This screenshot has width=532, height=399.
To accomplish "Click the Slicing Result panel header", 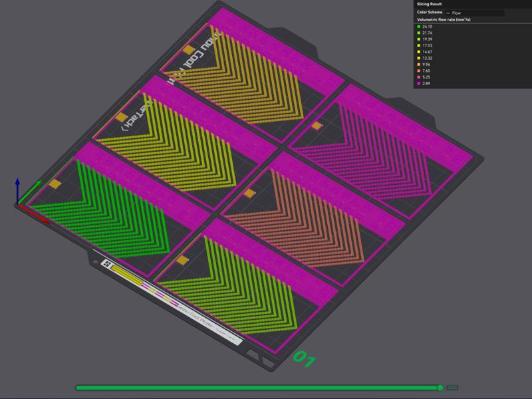I will click(x=429, y=4).
